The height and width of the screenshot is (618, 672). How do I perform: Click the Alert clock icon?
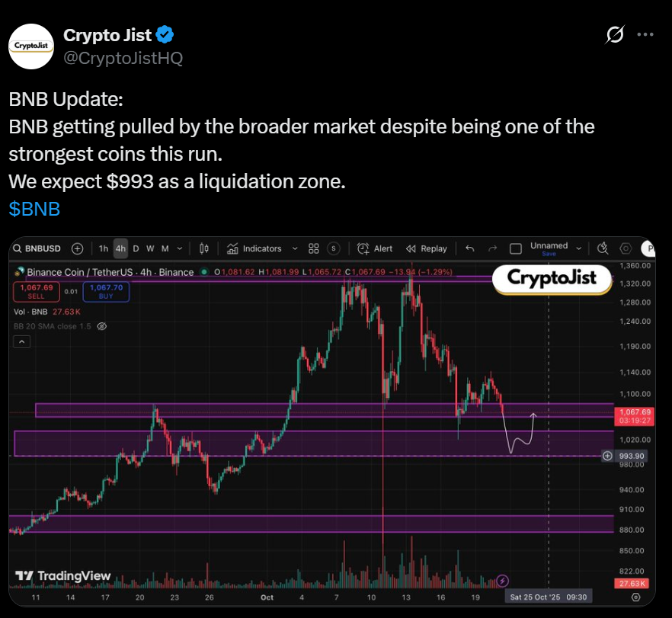click(x=363, y=248)
